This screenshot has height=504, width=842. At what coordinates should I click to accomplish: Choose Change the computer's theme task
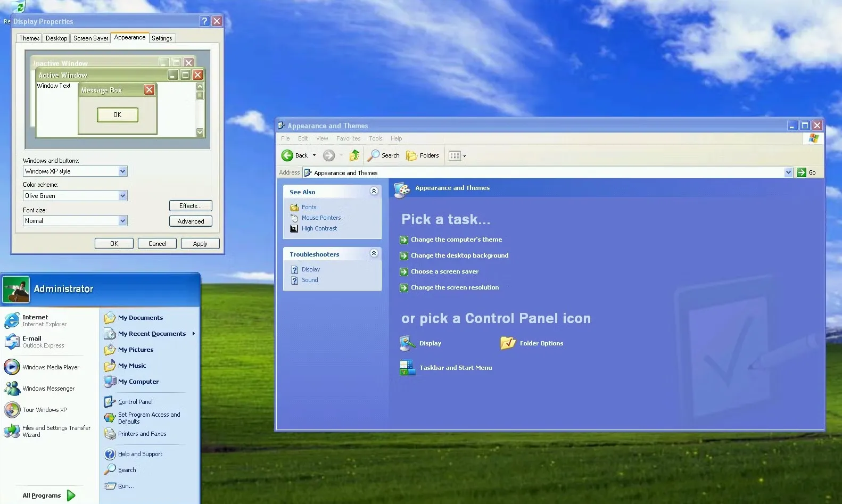click(456, 239)
